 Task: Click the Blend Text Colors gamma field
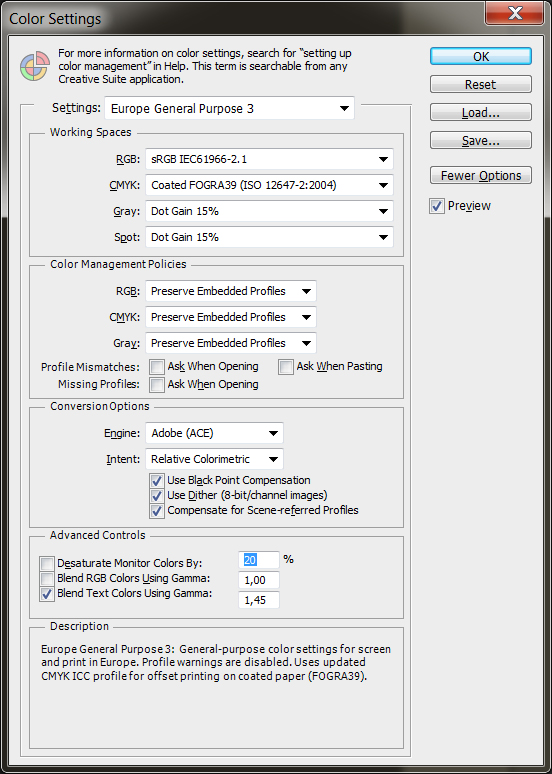pos(259,600)
